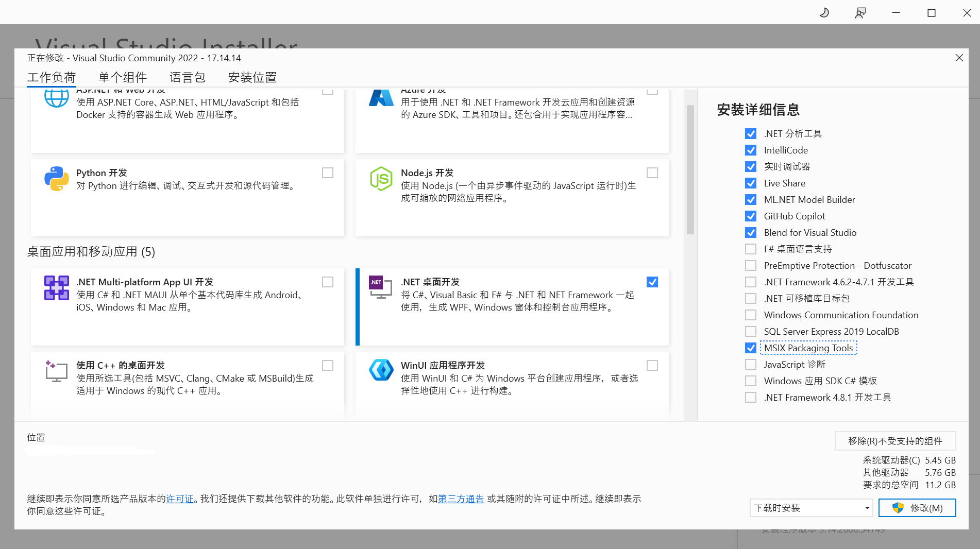Click the total required space 11.2 GB value
This screenshot has height=549, width=980.
(940, 485)
